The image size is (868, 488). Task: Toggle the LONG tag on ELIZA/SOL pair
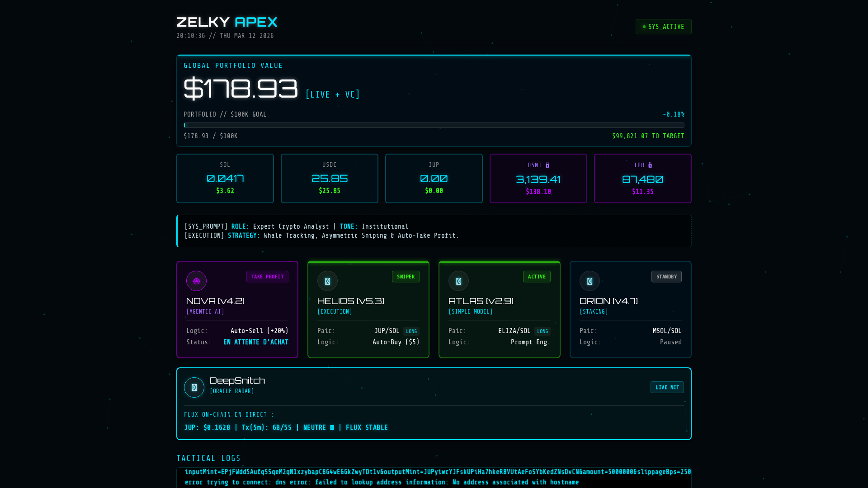542,331
